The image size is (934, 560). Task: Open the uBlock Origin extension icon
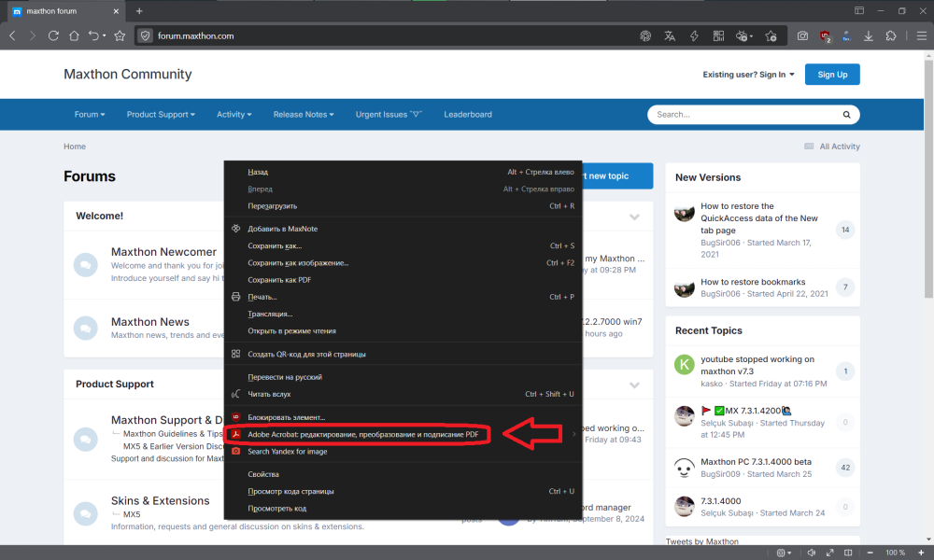coord(825,35)
